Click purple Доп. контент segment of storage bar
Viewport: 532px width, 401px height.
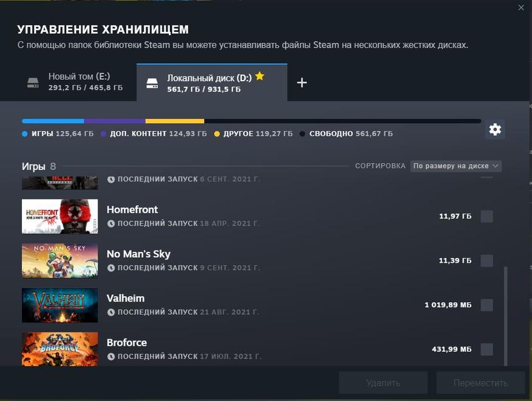pyautogui.click(x=115, y=121)
